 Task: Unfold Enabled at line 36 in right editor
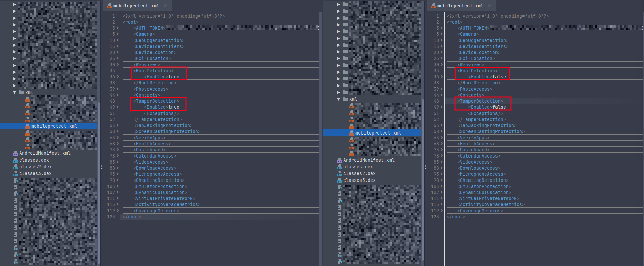click(x=441, y=77)
